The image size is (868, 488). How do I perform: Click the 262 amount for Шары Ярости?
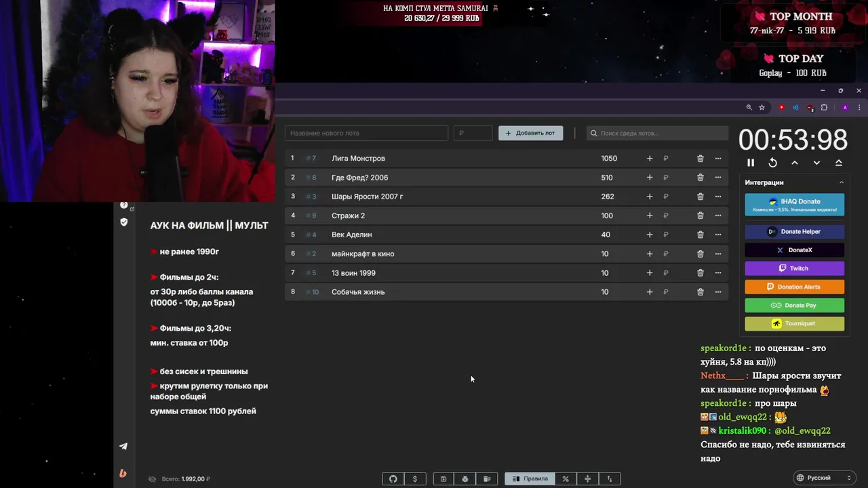coord(608,197)
